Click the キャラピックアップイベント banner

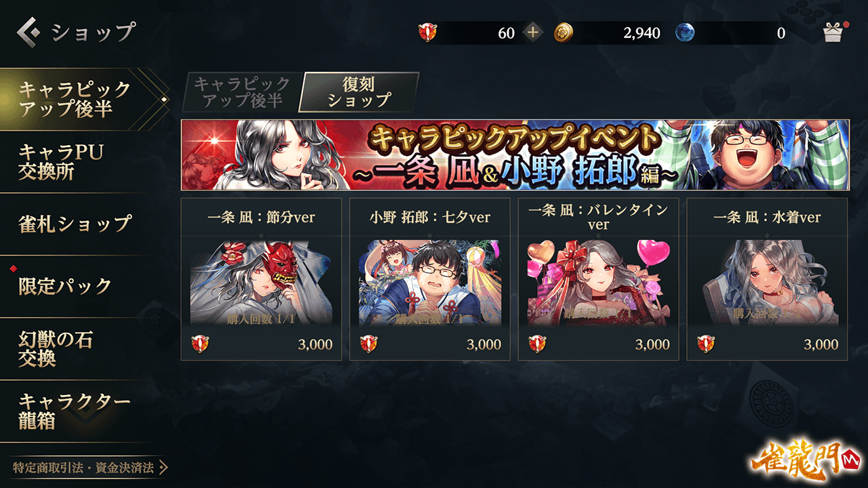click(x=515, y=155)
